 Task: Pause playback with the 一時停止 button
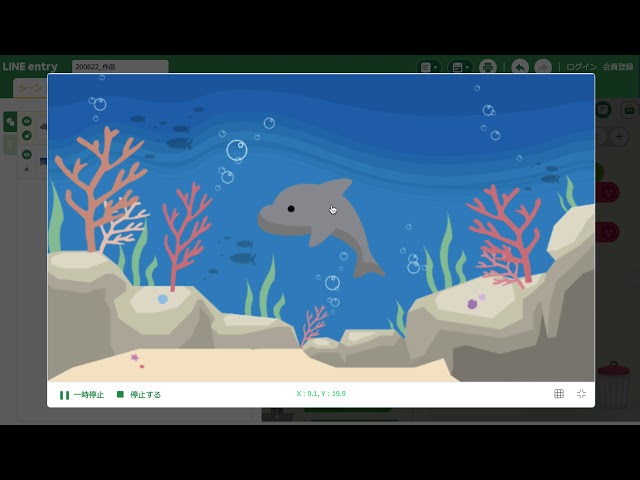[81, 394]
